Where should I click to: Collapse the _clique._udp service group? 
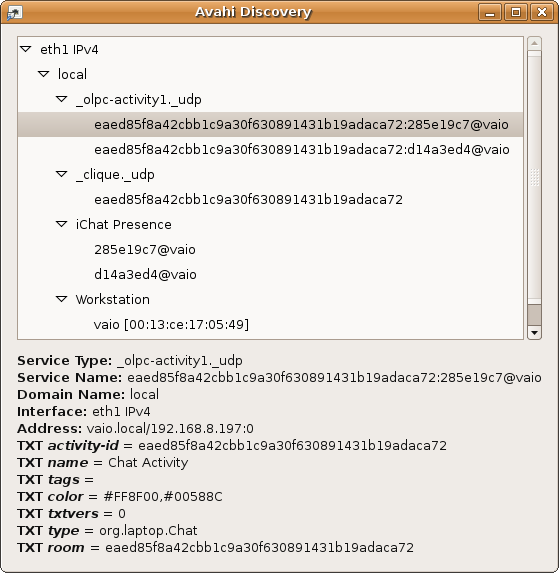click(61, 174)
